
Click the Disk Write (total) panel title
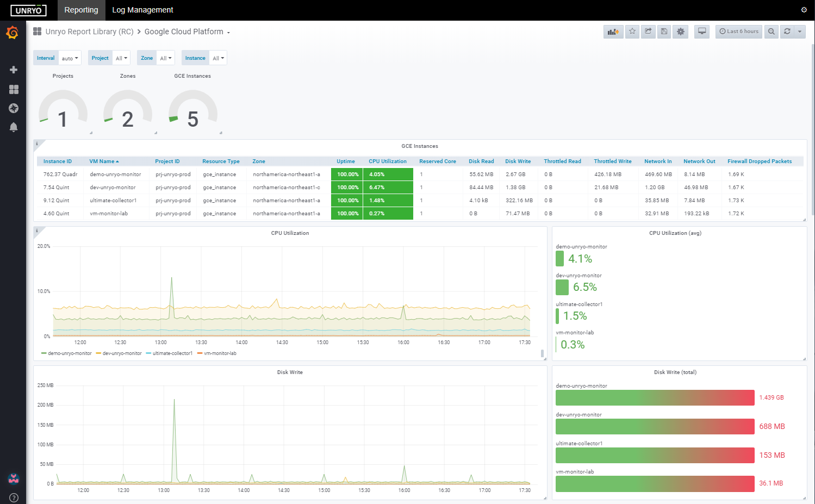pos(675,372)
